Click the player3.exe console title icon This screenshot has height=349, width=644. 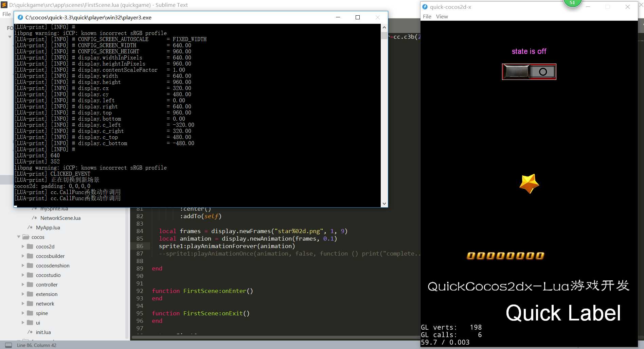(20, 17)
